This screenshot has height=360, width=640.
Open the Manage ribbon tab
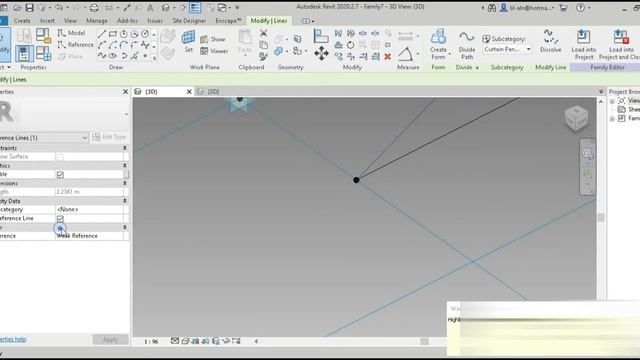[97, 20]
